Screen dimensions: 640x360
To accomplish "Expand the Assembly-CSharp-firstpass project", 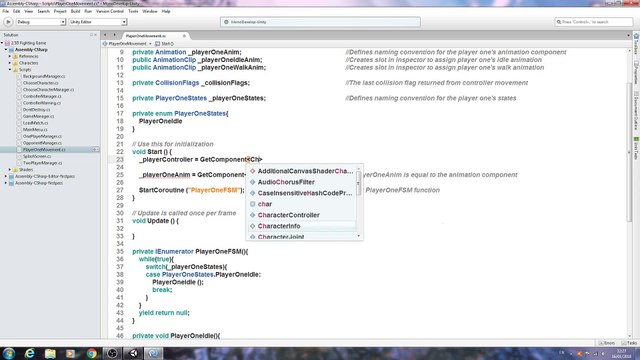I will coord(6,183).
